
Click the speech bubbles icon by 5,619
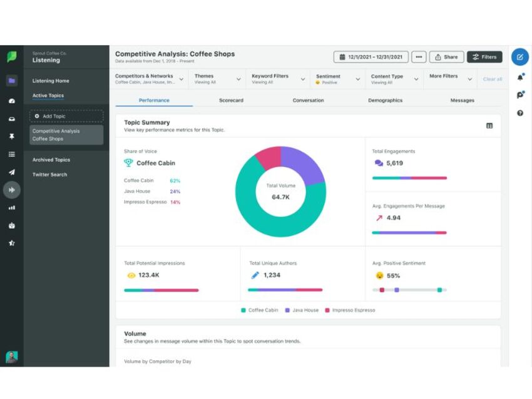coord(379,163)
